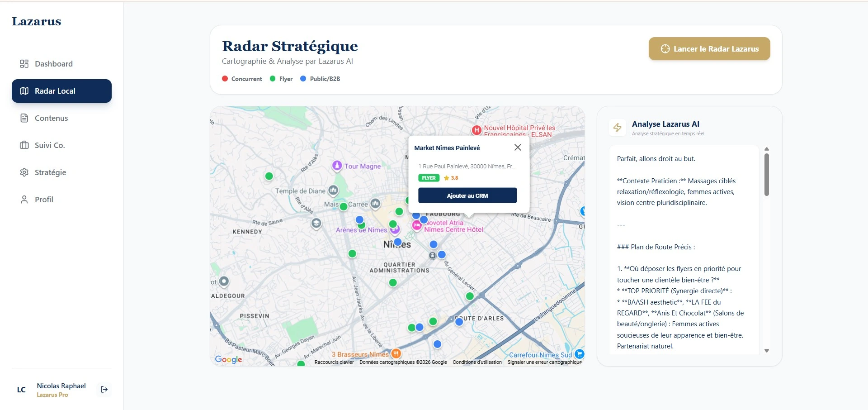
Task: Click the scrollbar up arrow in analysis
Action: tap(767, 149)
